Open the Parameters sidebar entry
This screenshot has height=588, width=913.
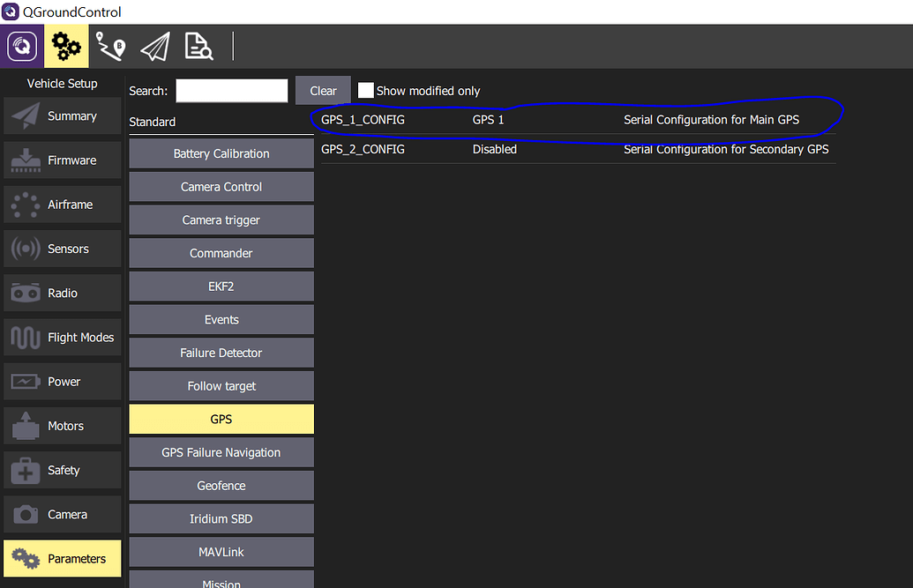tap(62, 558)
